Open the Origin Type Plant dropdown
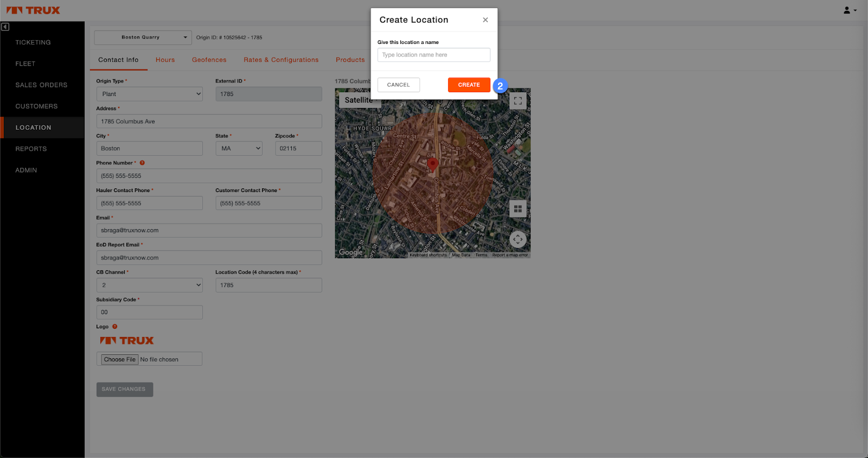 (149, 94)
